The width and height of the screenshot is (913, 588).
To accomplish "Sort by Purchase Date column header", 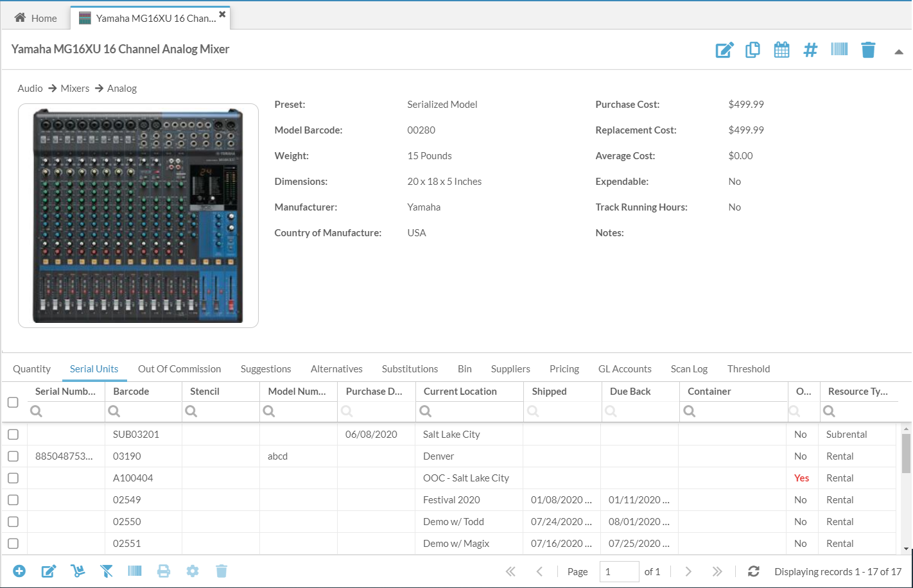I will (x=374, y=392).
